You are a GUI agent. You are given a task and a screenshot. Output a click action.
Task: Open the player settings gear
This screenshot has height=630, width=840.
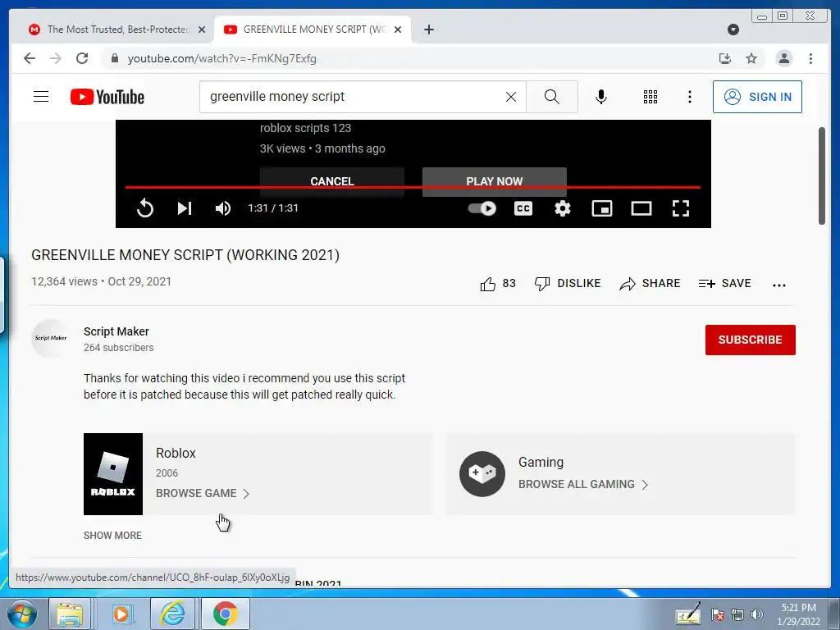tap(563, 208)
